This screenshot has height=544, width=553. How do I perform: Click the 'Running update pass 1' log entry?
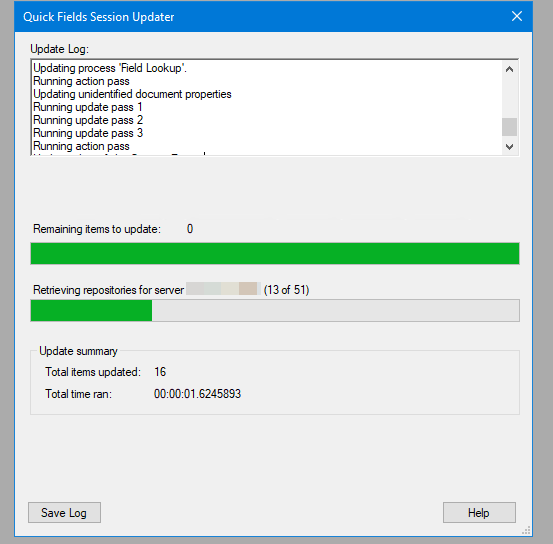pos(87,107)
